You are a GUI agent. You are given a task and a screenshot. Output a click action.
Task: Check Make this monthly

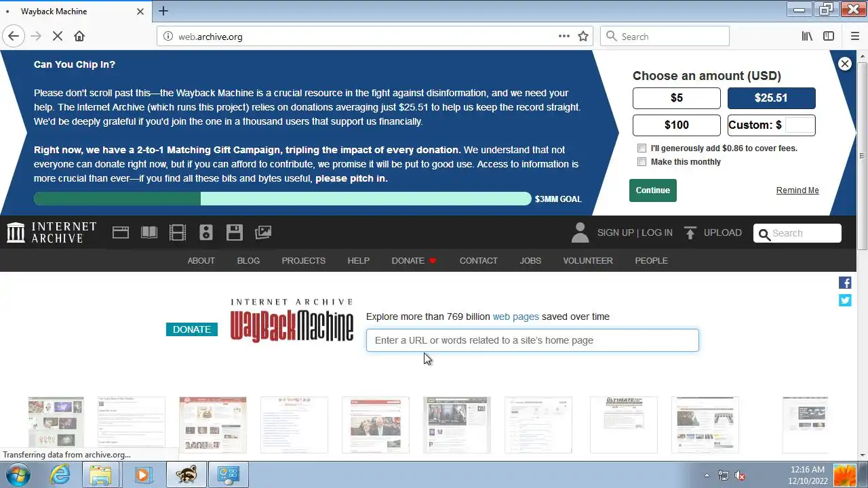[x=642, y=162]
